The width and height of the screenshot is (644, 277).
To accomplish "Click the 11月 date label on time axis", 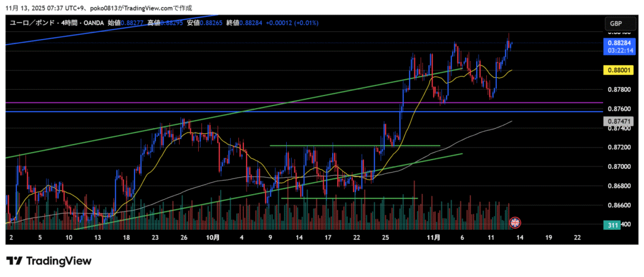I will point(433,238).
